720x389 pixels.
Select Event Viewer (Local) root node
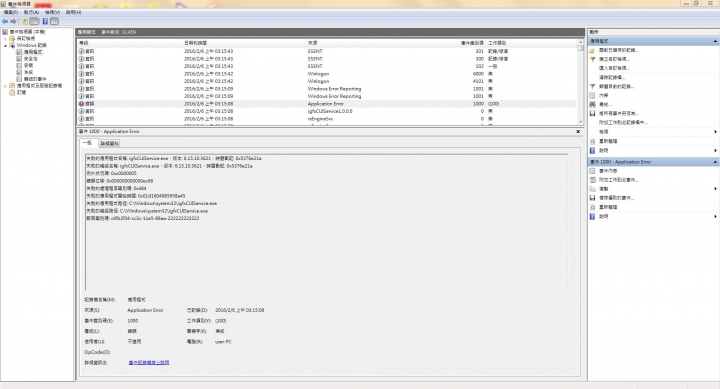point(27,32)
